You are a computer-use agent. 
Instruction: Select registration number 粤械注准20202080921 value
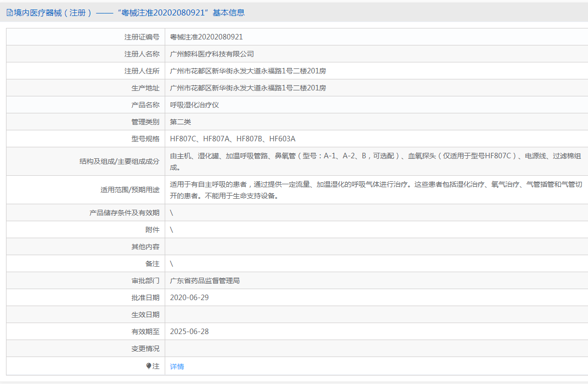coord(206,37)
